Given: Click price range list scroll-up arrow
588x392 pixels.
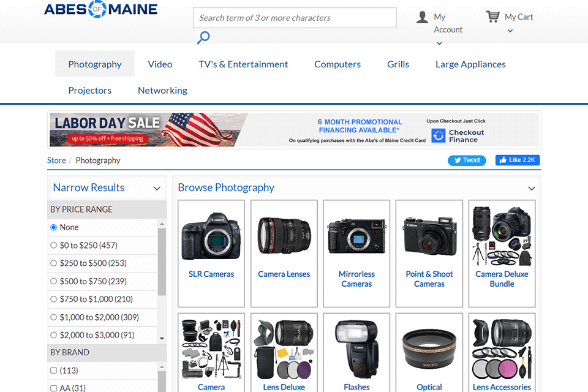Looking at the screenshot, I should pos(162,224).
